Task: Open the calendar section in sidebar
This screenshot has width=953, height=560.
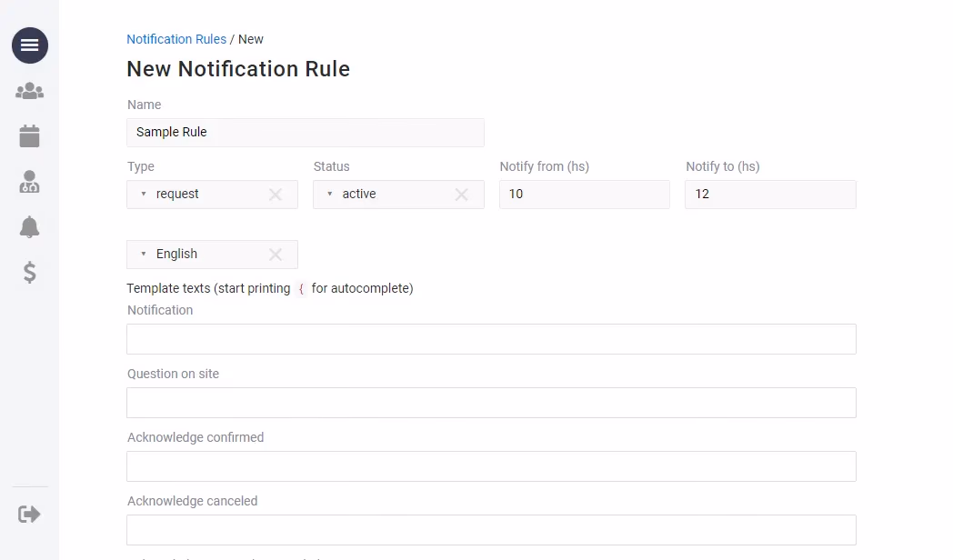Action: point(29,135)
